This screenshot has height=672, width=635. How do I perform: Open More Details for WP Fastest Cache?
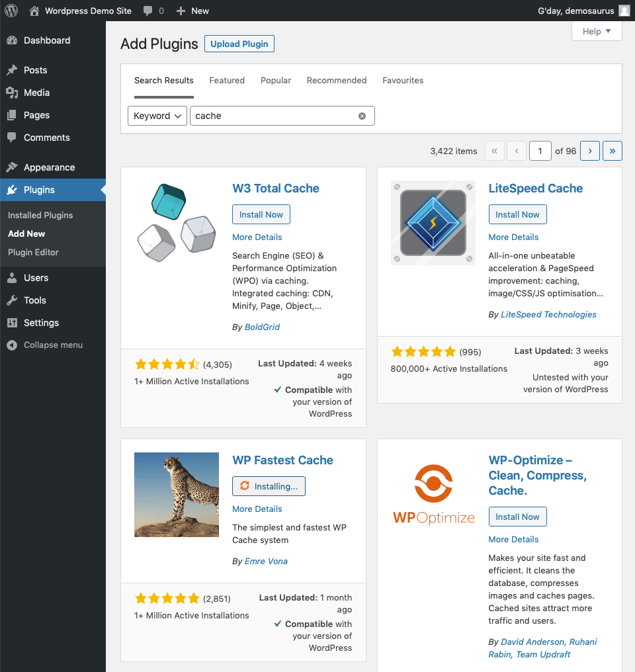257,509
